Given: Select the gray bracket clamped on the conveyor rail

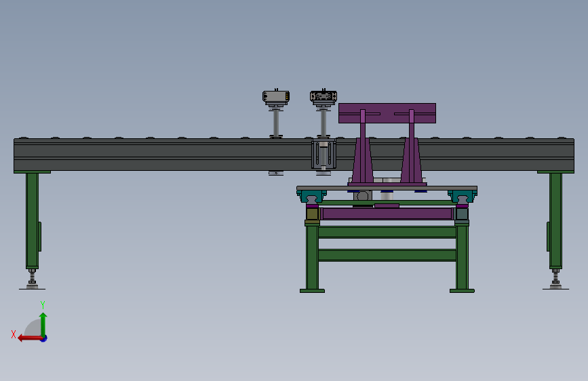Looking at the screenshot, I should 324,154.
